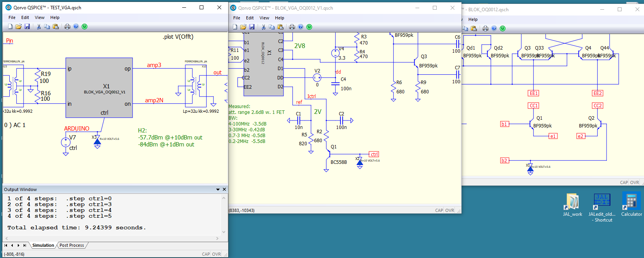Click Output Window scroll left arrow

coord(6,238)
